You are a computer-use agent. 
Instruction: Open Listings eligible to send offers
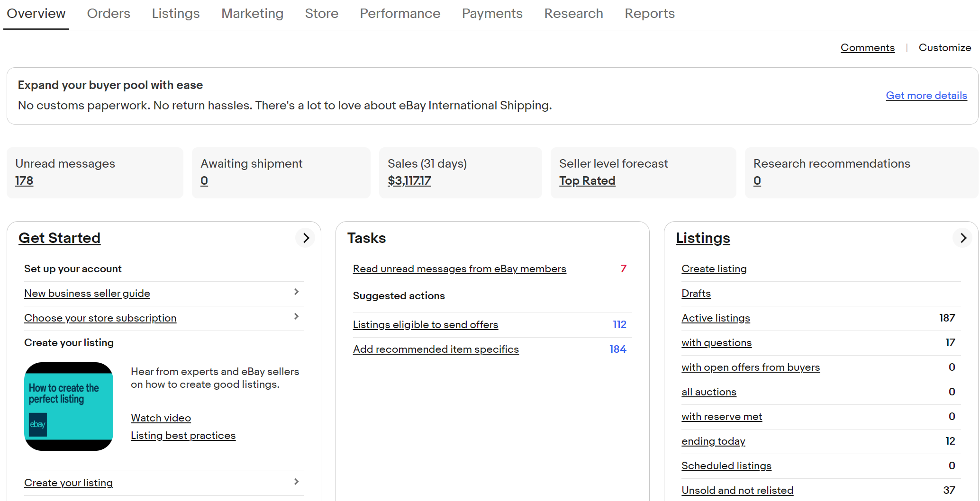[425, 325]
